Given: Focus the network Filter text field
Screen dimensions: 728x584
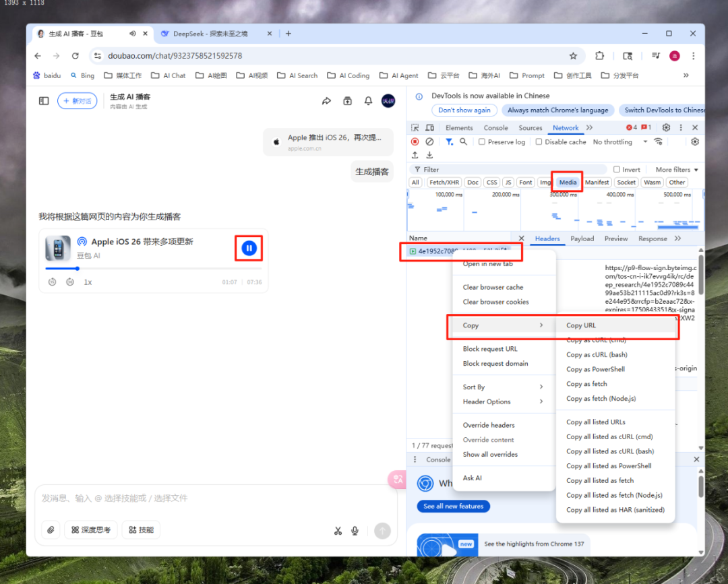Looking at the screenshot, I should pyautogui.click(x=509, y=170).
